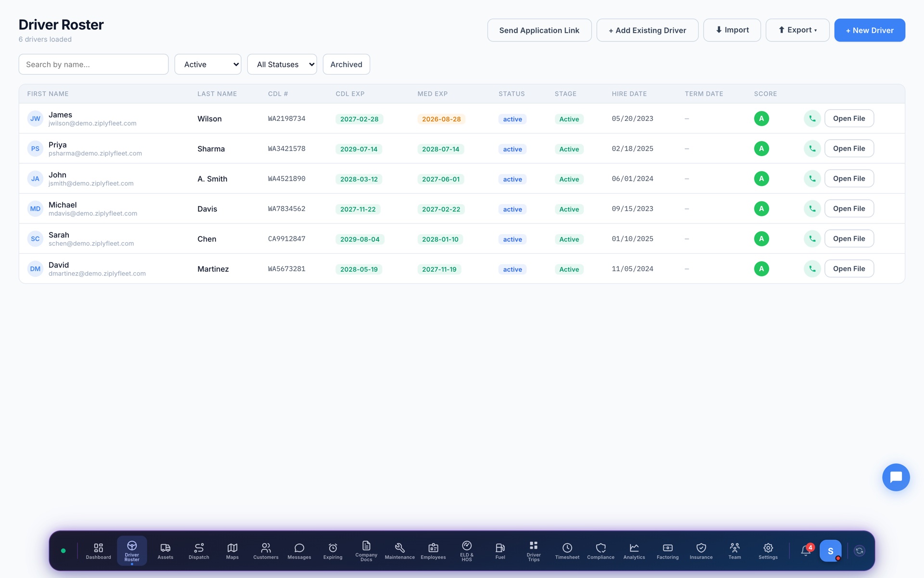Open the user avatar S menu

pyautogui.click(x=831, y=551)
